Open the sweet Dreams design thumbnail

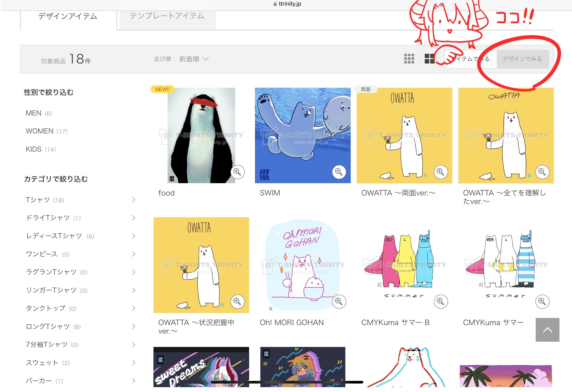(201, 367)
